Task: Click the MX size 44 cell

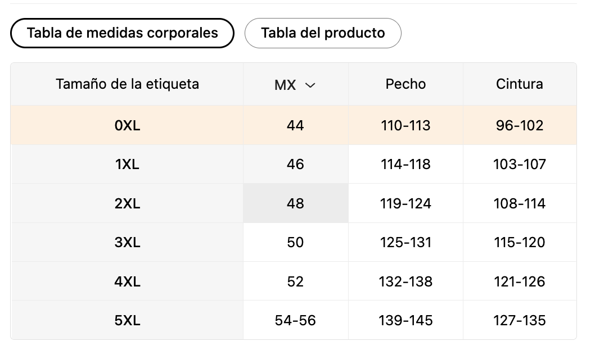Action: pos(296,125)
